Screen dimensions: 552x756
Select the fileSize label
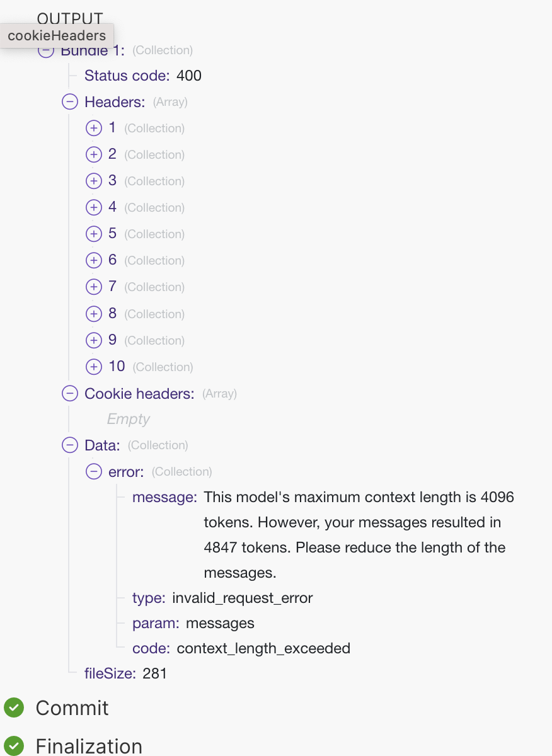[110, 673]
